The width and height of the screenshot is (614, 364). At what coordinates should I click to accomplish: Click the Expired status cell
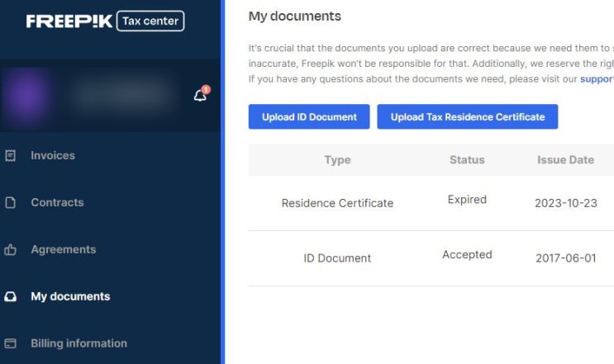(x=467, y=200)
